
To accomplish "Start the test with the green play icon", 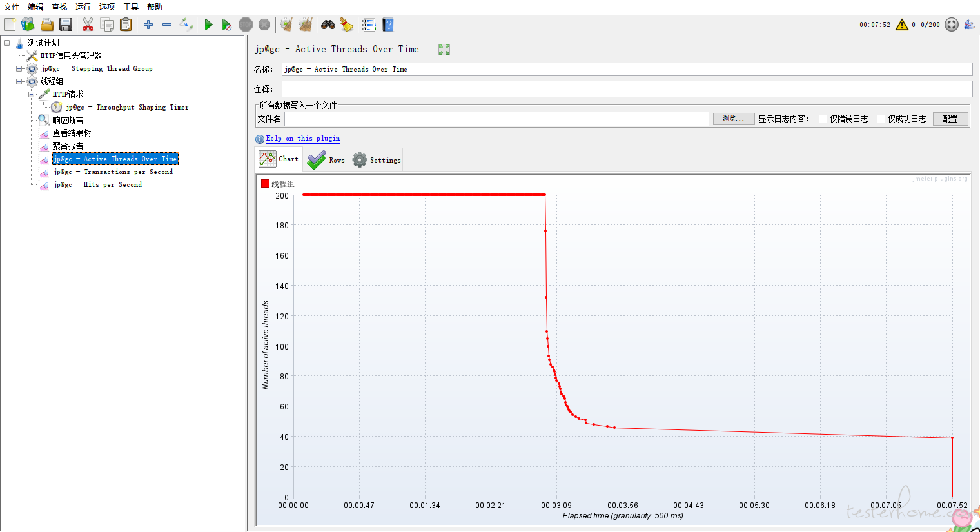I will pos(208,25).
